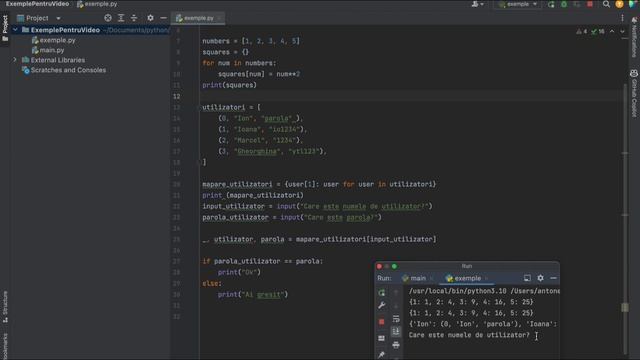Open exemple.py in the Project tree

tap(53, 40)
